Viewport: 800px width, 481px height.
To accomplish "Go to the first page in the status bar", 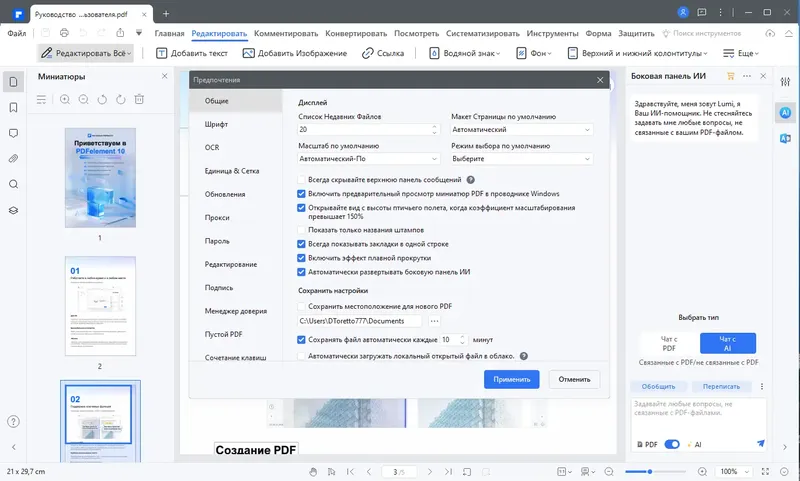I will click(351, 472).
